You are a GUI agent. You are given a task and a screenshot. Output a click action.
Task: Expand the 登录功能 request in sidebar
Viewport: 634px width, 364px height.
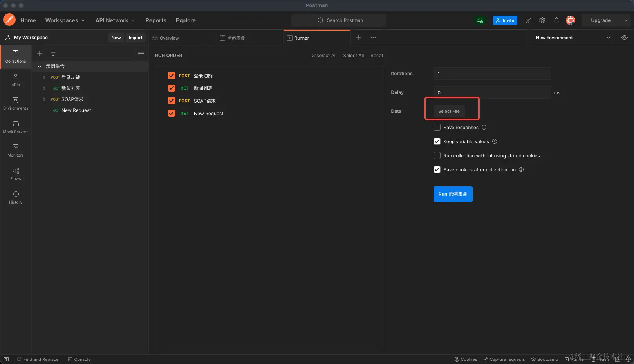point(44,77)
